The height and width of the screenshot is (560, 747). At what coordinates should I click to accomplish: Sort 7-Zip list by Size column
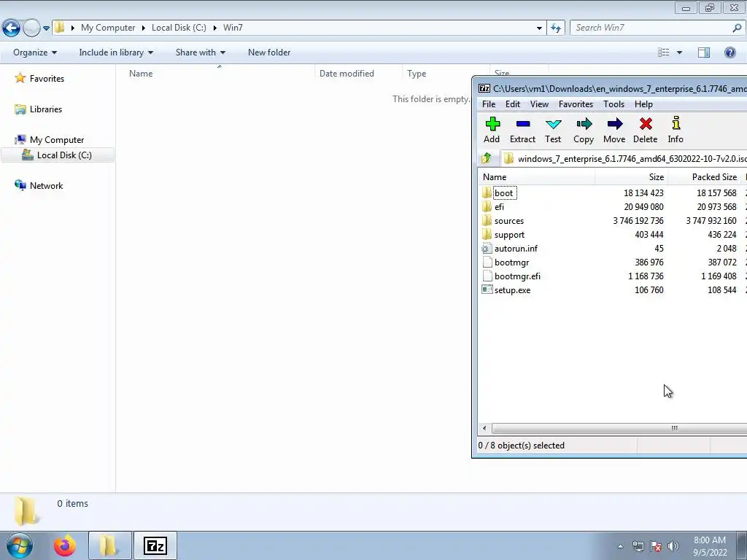[x=631, y=176]
